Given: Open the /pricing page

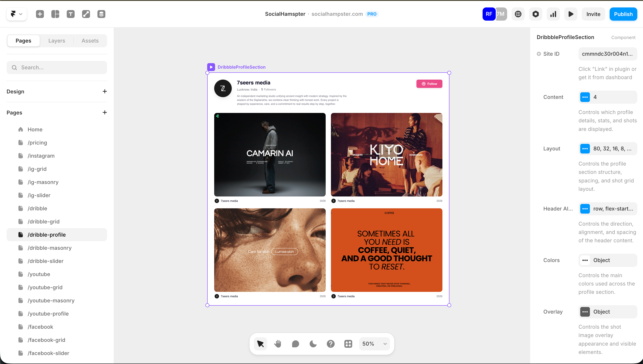Looking at the screenshot, I should click(x=57, y=143).
